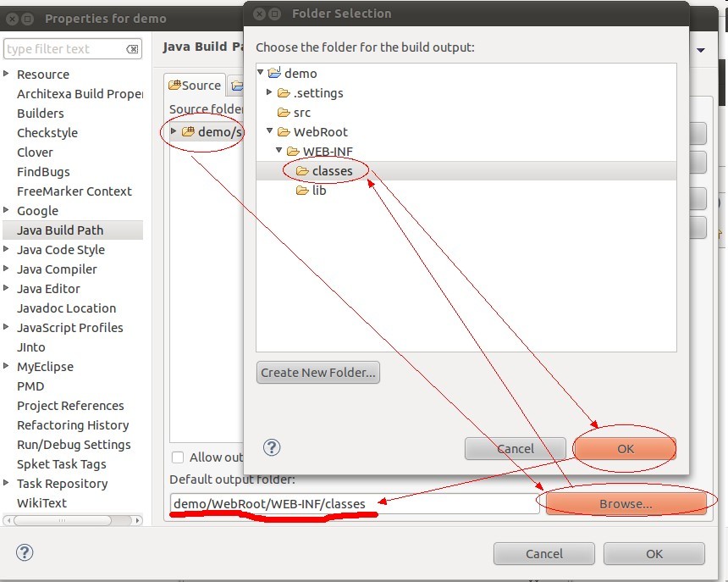Select Architexa Build Properties in sidebar

tap(80, 94)
